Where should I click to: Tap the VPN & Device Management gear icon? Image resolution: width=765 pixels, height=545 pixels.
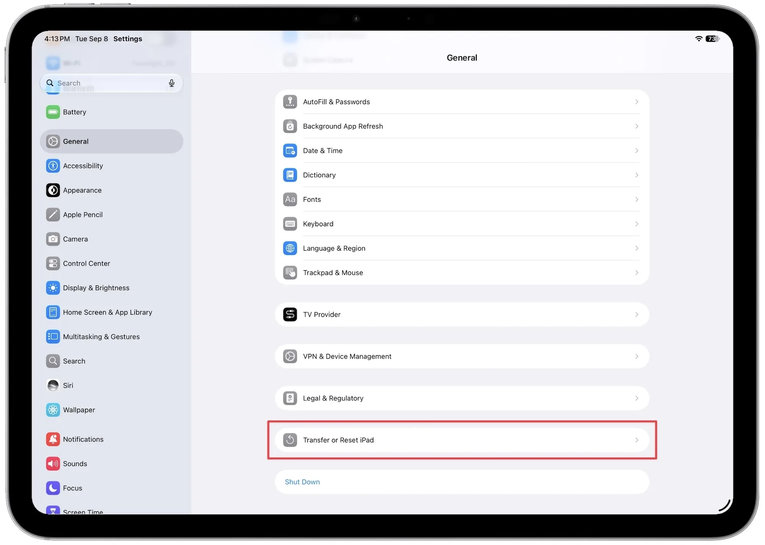[x=290, y=357]
